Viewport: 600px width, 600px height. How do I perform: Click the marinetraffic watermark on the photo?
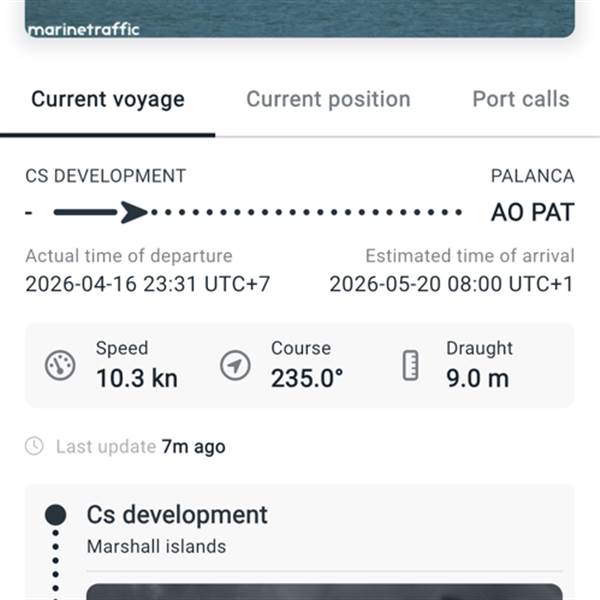(83, 29)
